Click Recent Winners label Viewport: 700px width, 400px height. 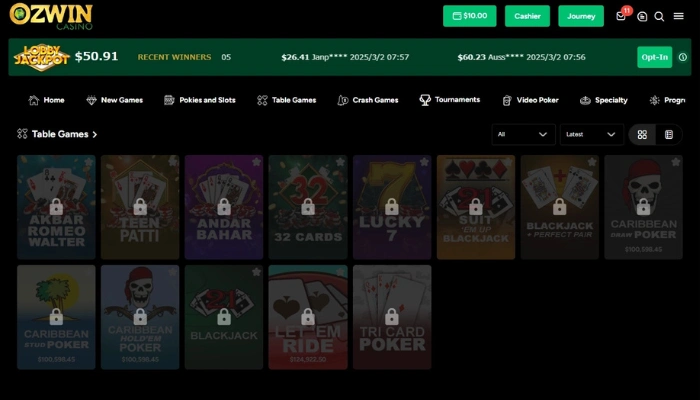click(174, 57)
